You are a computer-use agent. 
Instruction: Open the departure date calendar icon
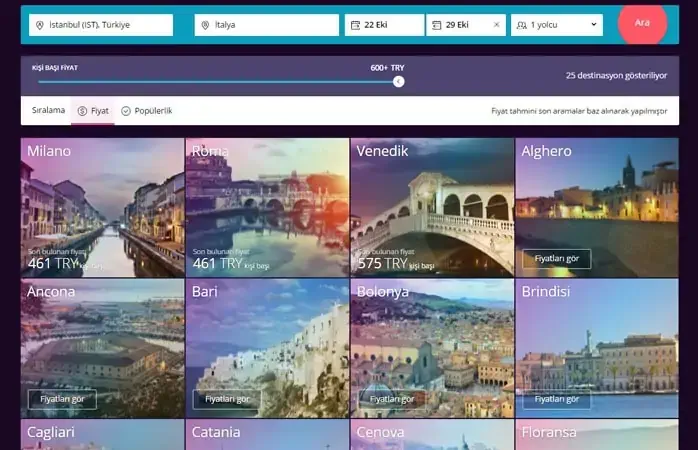[x=355, y=25]
